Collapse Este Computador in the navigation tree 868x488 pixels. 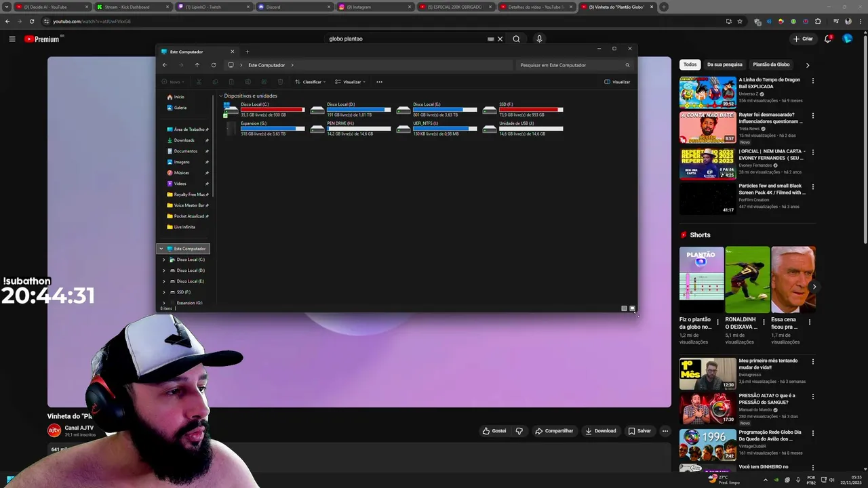(161, 249)
